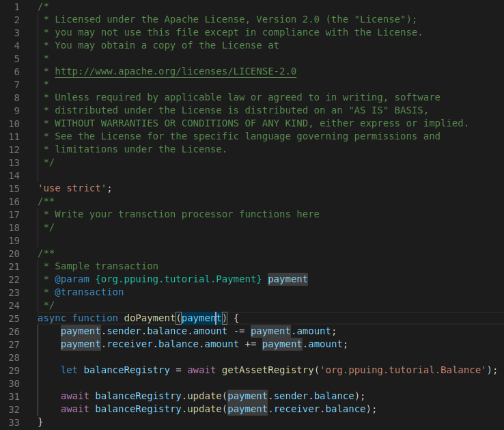
Task: Click the @param tag in the JSDoc comment
Action: [x=72, y=279]
